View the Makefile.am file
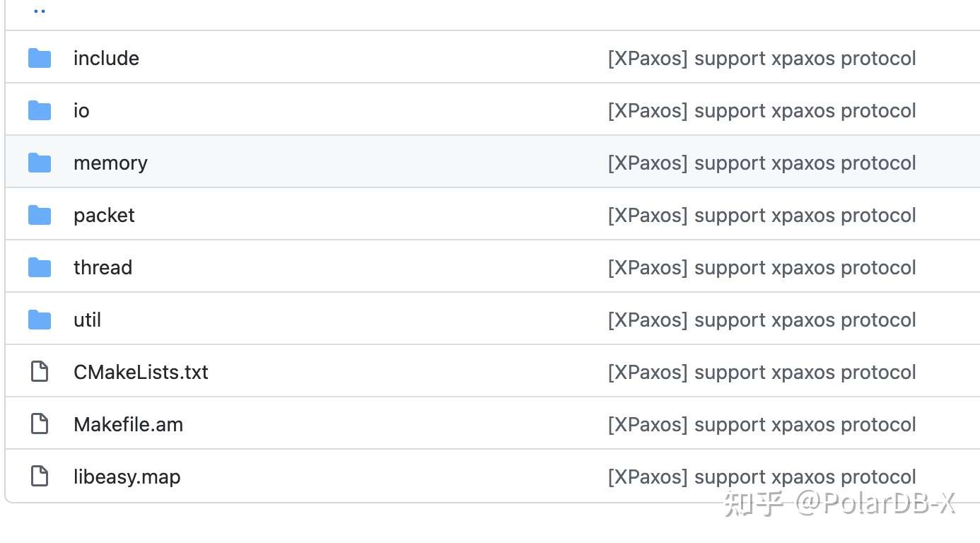 128,424
